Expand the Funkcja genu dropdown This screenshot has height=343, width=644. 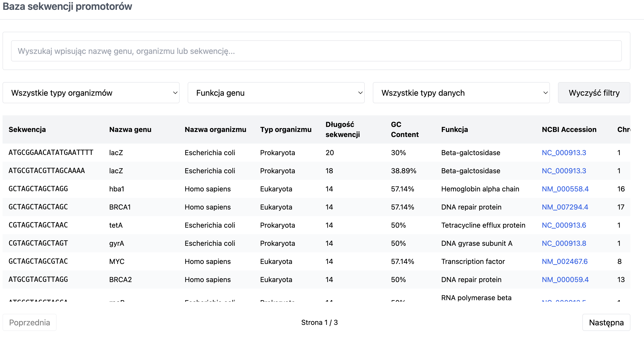pos(276,93)
